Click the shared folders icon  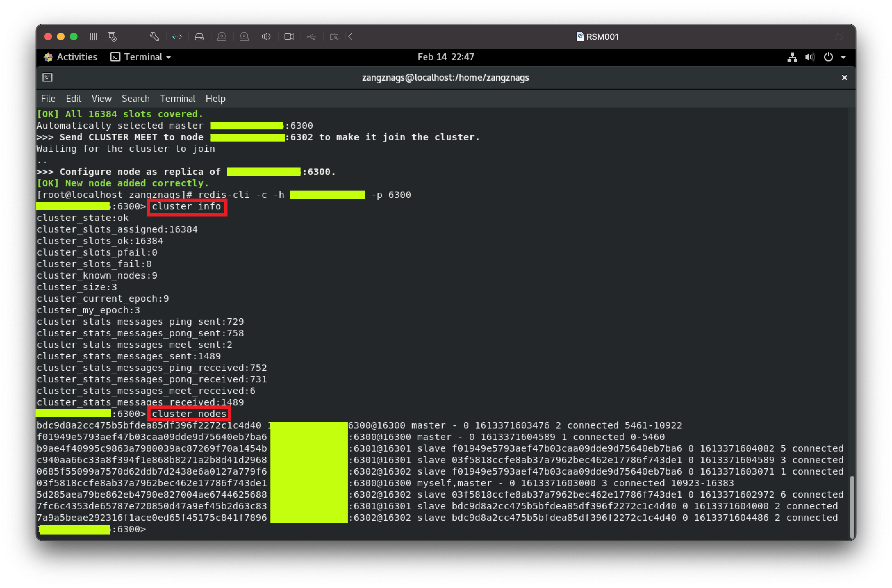coord(334,37)
